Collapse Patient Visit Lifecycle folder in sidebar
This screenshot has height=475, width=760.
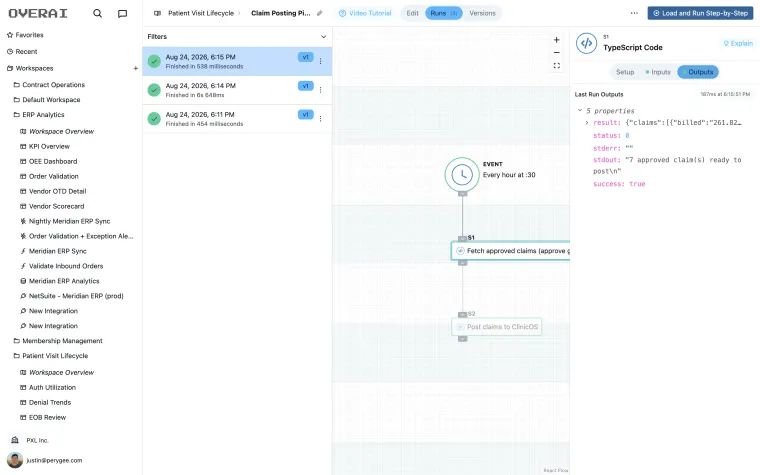(x=51, y=356)
